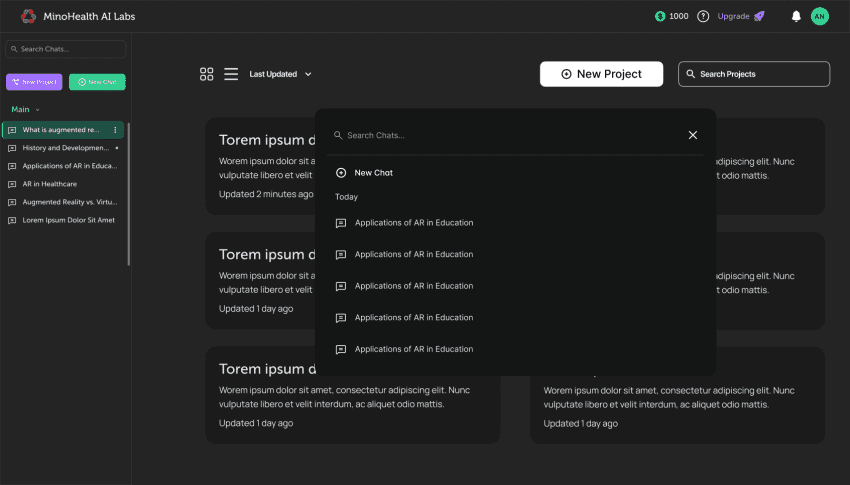Open the AN user avatar menu
850x485 pixels.
820,16
